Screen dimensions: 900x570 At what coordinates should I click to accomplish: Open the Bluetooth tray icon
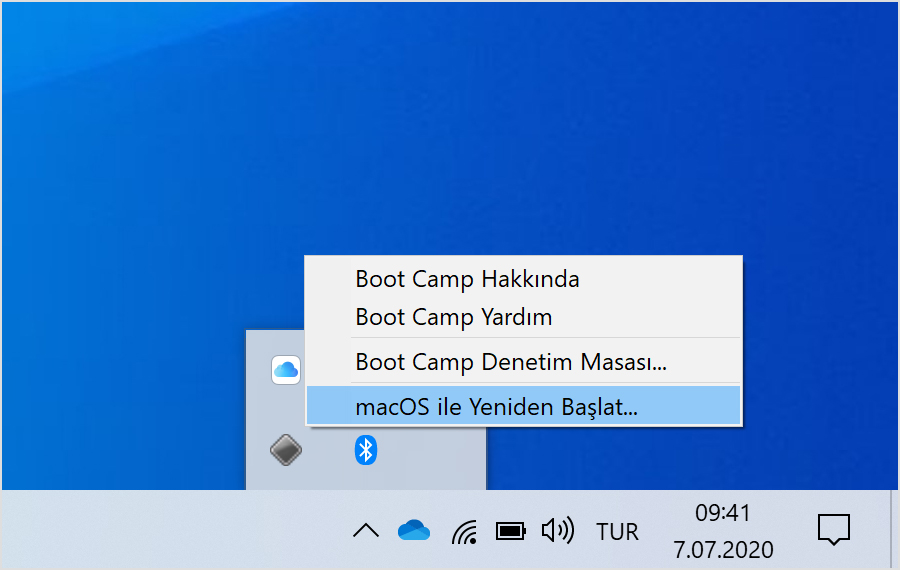tap(366, 450)
